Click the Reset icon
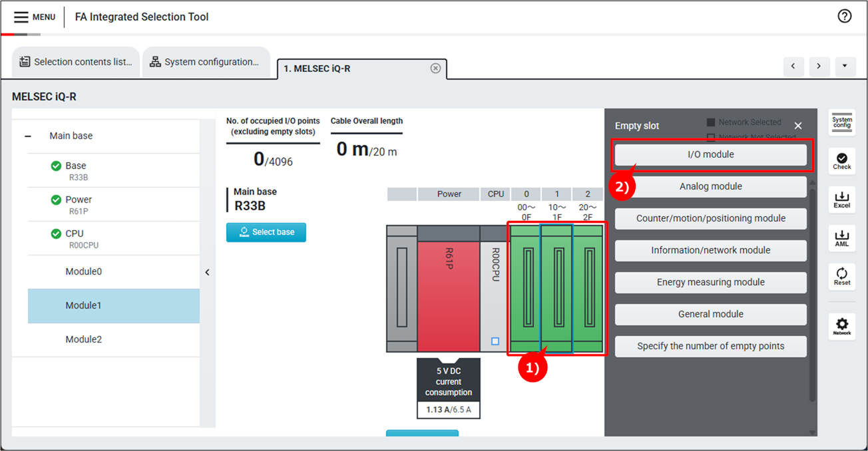Screen dimensions: 868x451 pos(842,276)
